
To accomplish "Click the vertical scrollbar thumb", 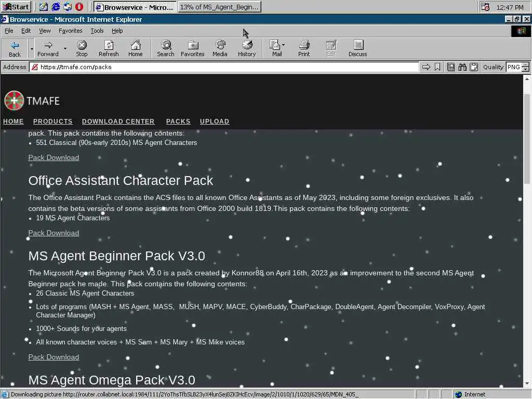I will [527, 139].
